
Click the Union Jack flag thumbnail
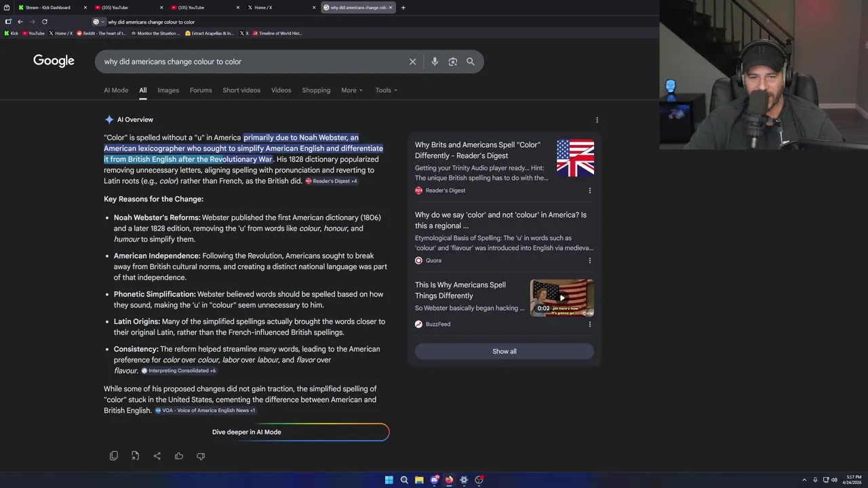575,158
